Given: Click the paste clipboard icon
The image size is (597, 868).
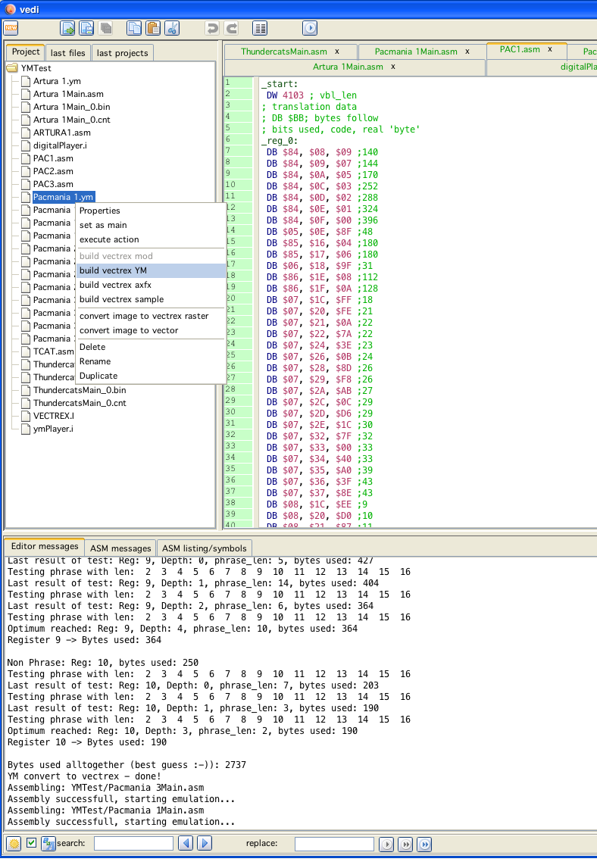Looking at the screenshot, I should (x=153, y=28).
